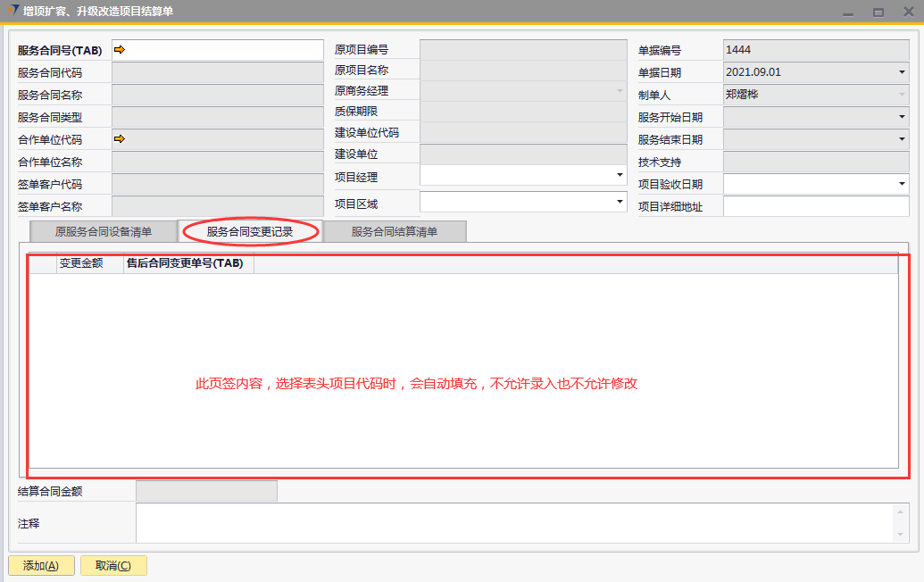Open the 项目经理 dropdown list
Screen dimensions: 924x582
point(620,176)
